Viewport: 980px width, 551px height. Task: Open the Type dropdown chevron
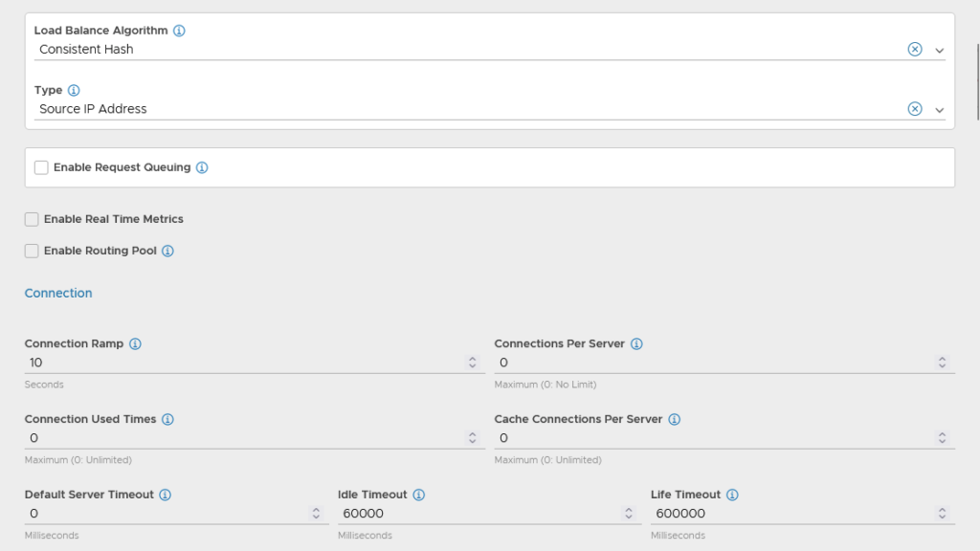point(939,109)
